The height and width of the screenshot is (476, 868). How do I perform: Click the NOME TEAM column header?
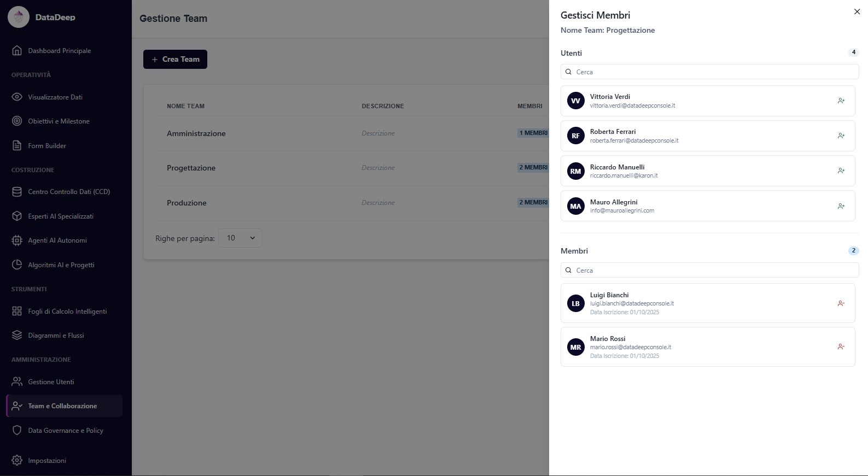[x=185, y=106]
